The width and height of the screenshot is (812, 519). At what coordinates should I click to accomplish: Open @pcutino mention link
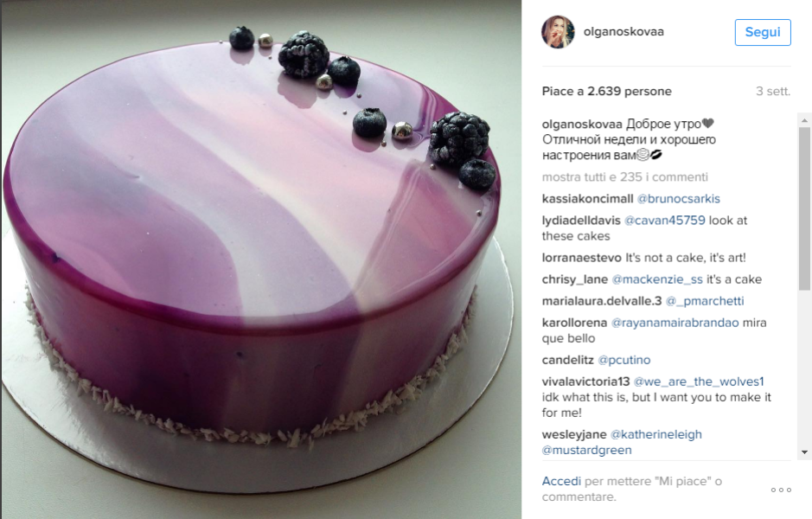click(624, 361)
